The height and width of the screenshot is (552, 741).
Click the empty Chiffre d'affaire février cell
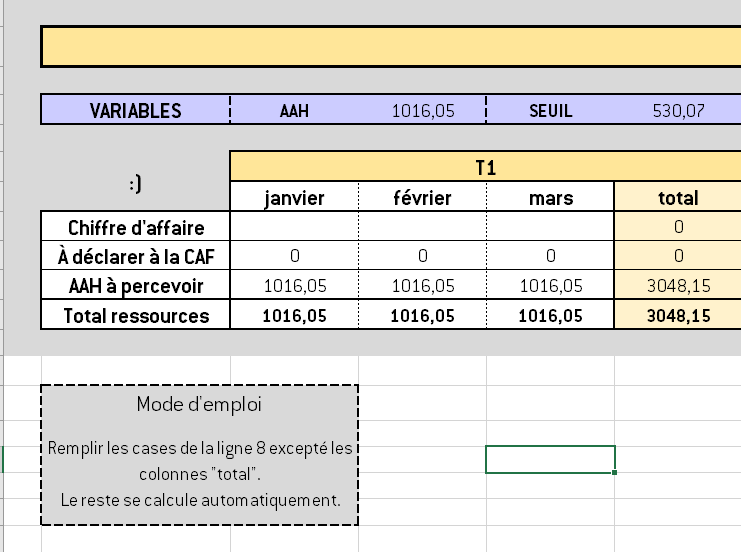pyautogui.click(x=422, y=226)
